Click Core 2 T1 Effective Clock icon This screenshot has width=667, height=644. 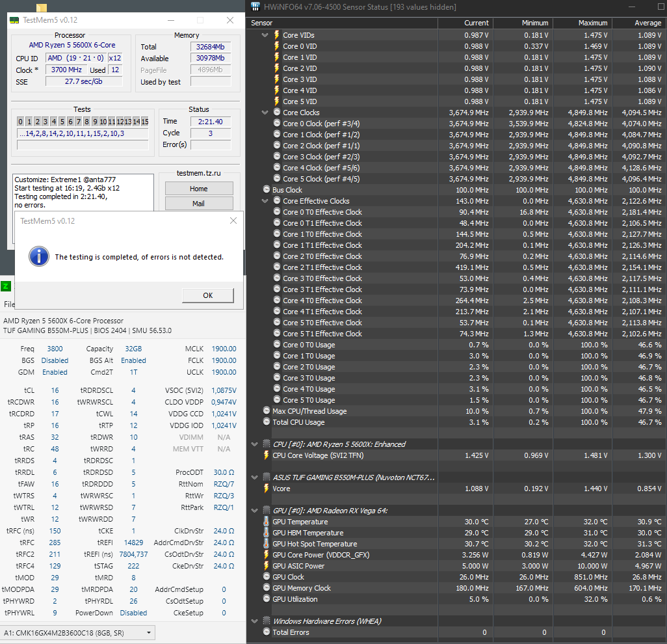pos(277,267)
